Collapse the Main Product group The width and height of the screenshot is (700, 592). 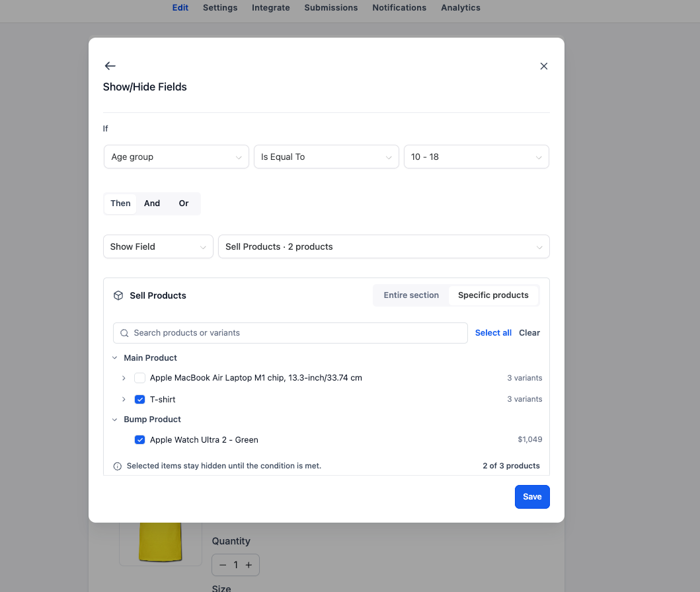(x=115, y=358)
